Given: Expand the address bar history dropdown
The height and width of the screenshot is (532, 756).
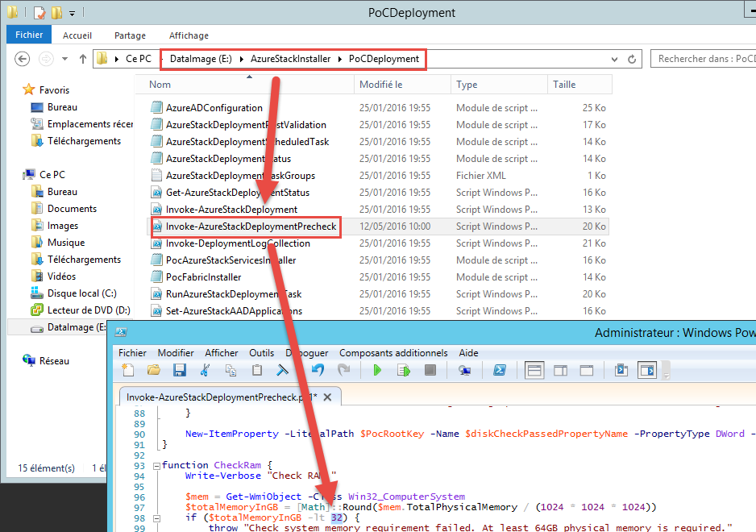Looking at the screenshot, I should coord(614,60).
